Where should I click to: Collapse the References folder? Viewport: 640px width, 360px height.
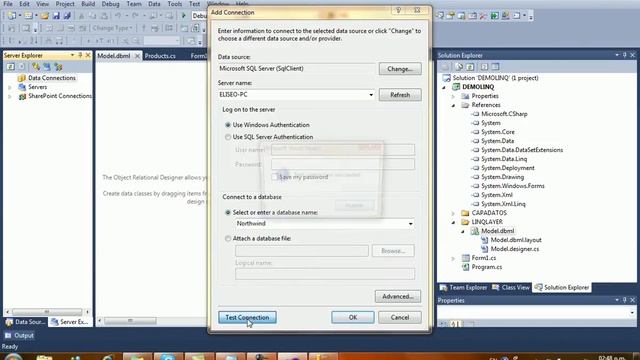[x=453, y=105]
